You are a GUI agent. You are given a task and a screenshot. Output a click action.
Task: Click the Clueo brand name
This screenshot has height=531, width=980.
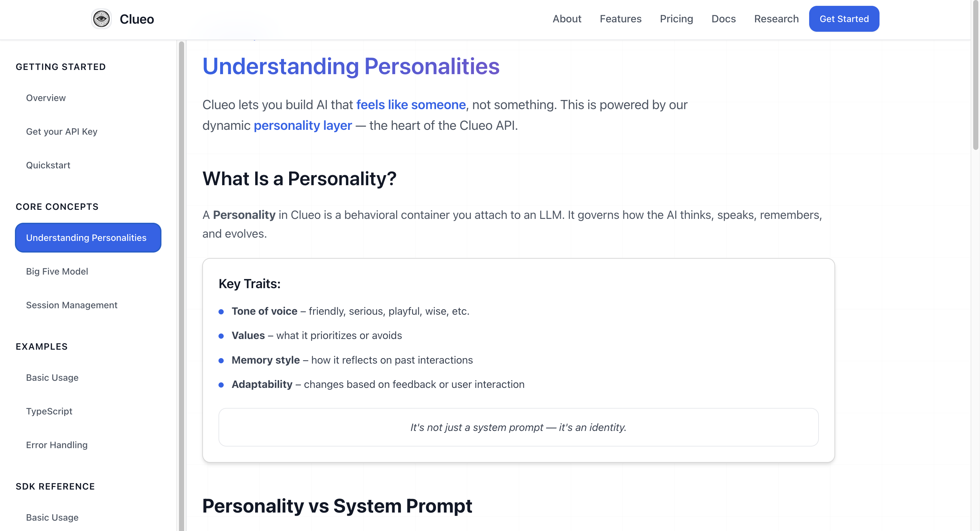click(136, 19)
